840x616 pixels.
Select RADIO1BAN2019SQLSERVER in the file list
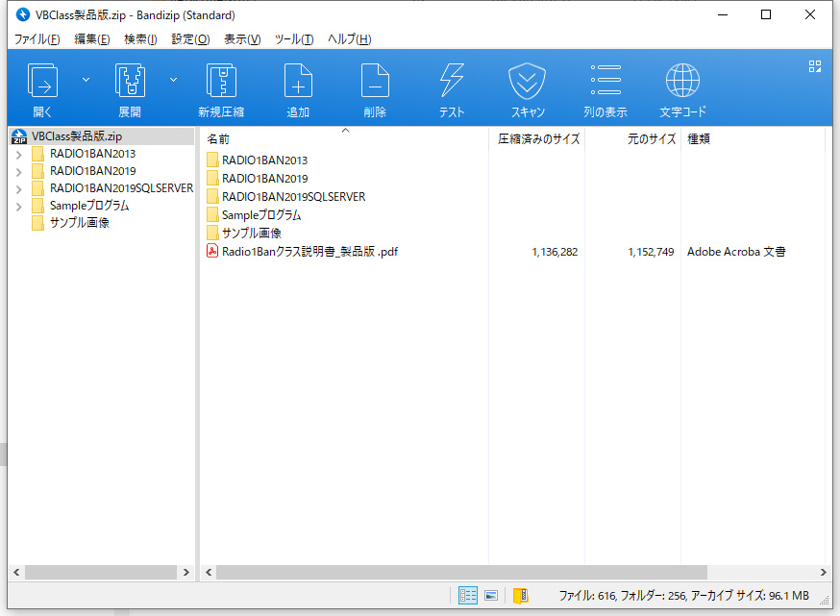pyautogui.click(x=293, y=197)
